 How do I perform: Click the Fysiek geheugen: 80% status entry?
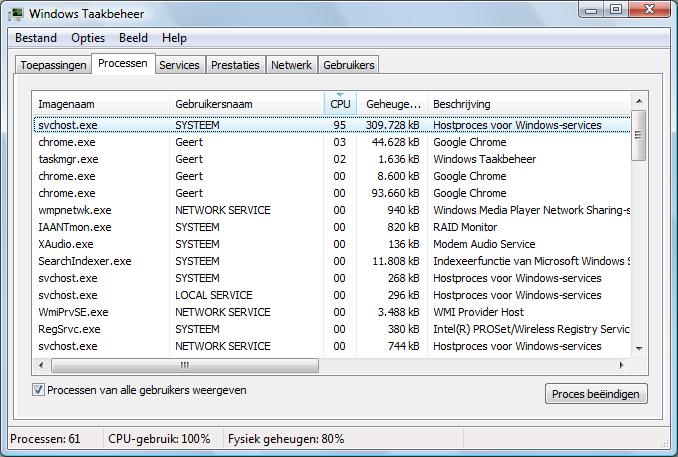coord(286,439)
